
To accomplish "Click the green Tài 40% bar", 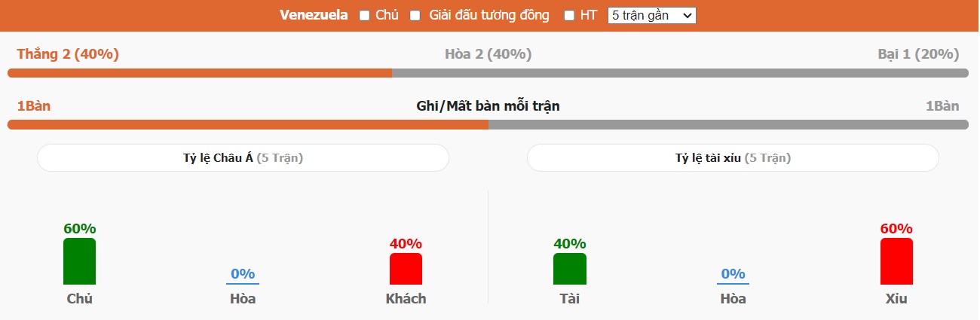I will (x=569, y=269).
